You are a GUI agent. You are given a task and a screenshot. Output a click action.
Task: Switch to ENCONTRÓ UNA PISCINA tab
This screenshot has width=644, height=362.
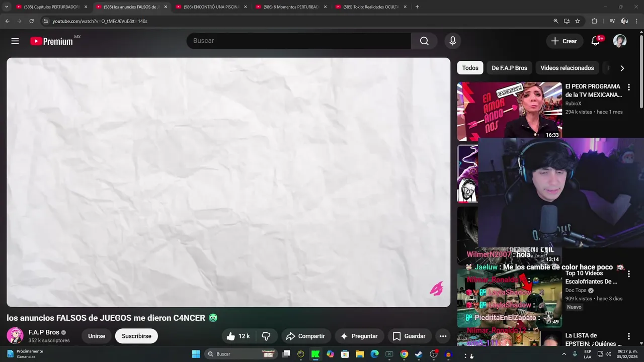pyautogui.click(x=211, y=7)
